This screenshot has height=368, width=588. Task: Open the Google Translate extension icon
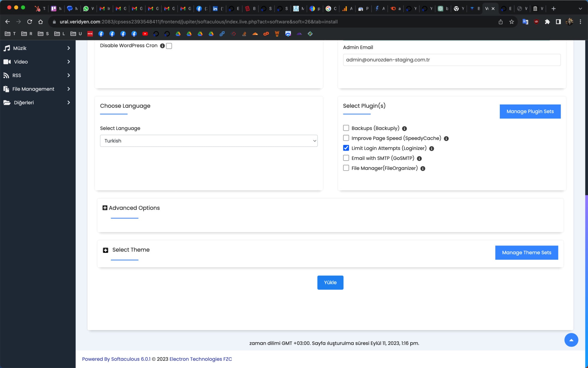pos(525,22)
